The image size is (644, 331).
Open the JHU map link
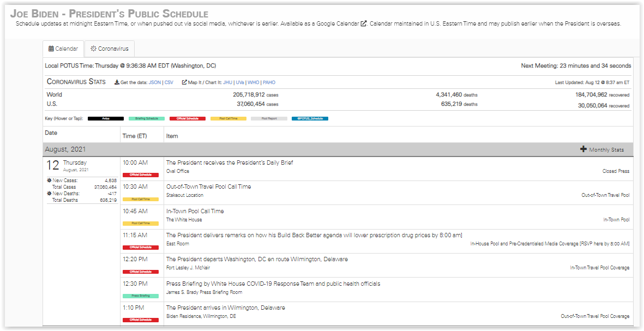(227, 82)
